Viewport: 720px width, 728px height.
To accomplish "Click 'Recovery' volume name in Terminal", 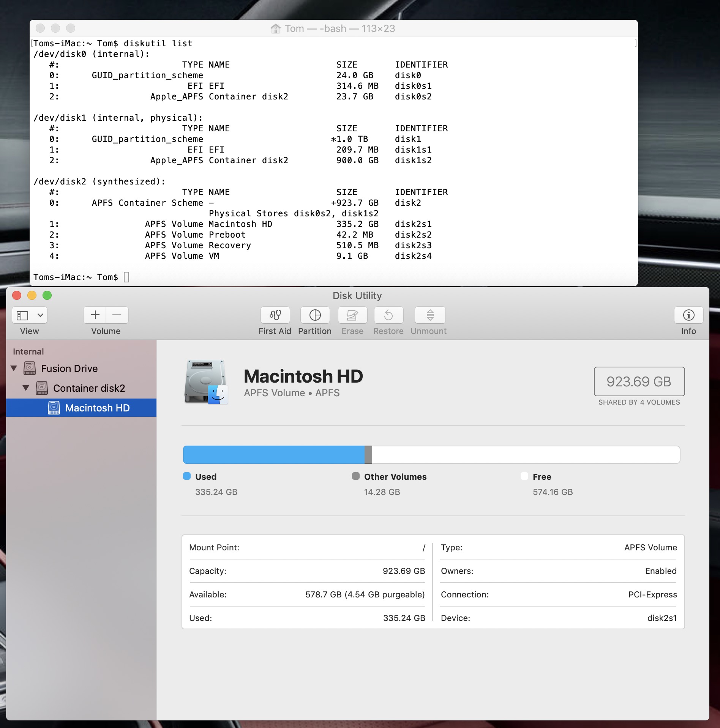I will pyautogui.click(x=230, y=245).
